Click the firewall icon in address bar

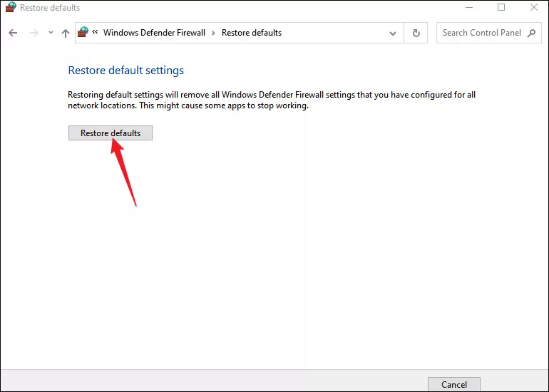[x=83, y=32]
